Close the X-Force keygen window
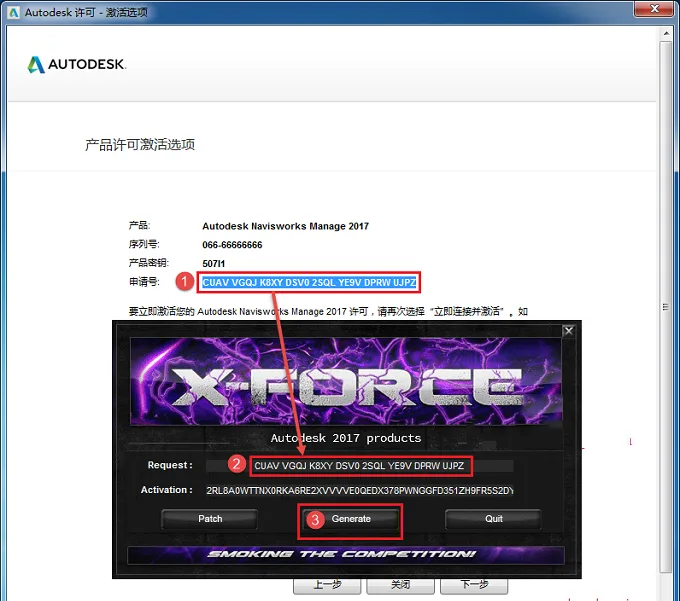The height and width of the screenshot is (601, 680). pyautogui.click(x=569, y=331)
